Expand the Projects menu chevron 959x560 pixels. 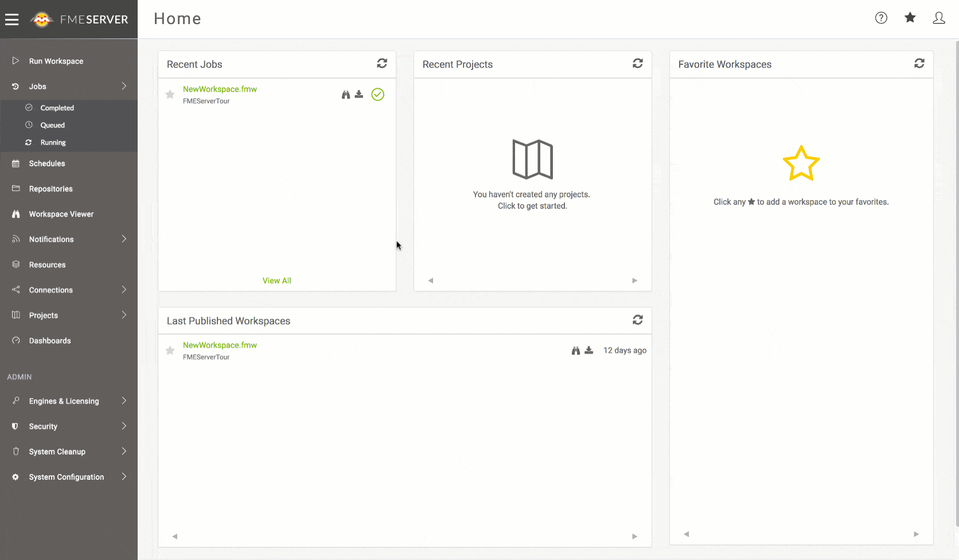click(x=124, y=315)
